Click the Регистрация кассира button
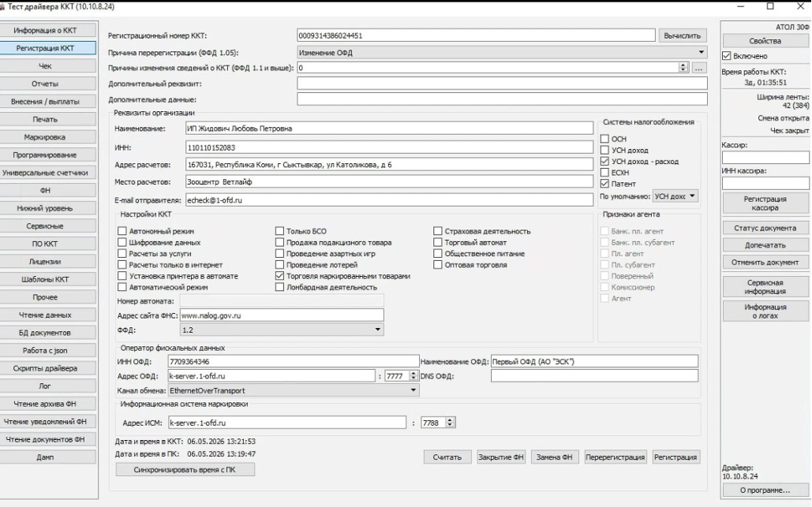 765,203
